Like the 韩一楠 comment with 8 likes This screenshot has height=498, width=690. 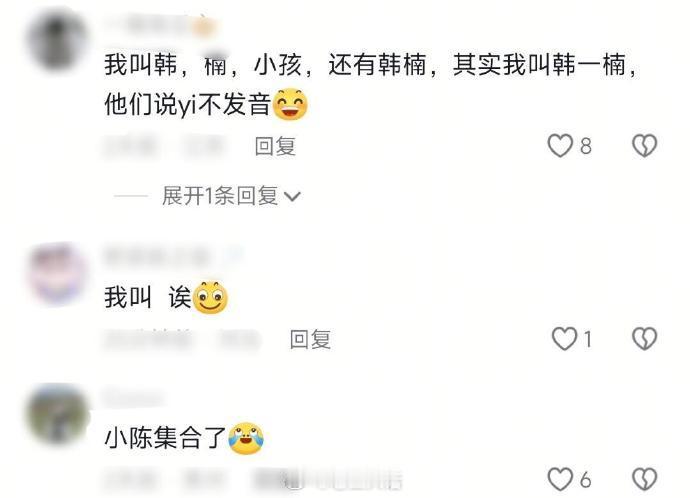(560, 146)
